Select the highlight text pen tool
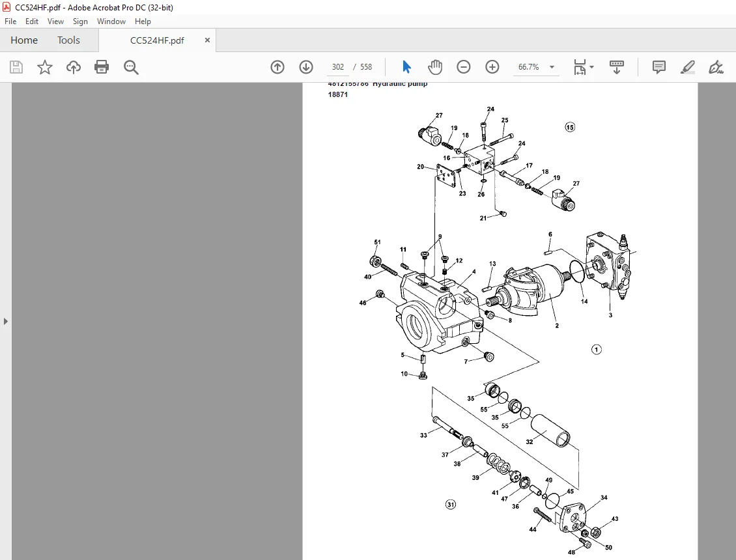 [x=688, y=67]
